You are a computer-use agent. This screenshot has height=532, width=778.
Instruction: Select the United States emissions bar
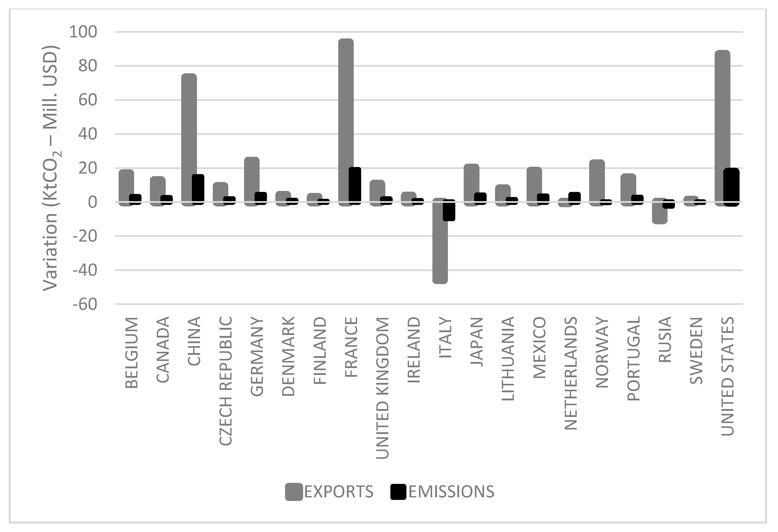tap(731, 187)
